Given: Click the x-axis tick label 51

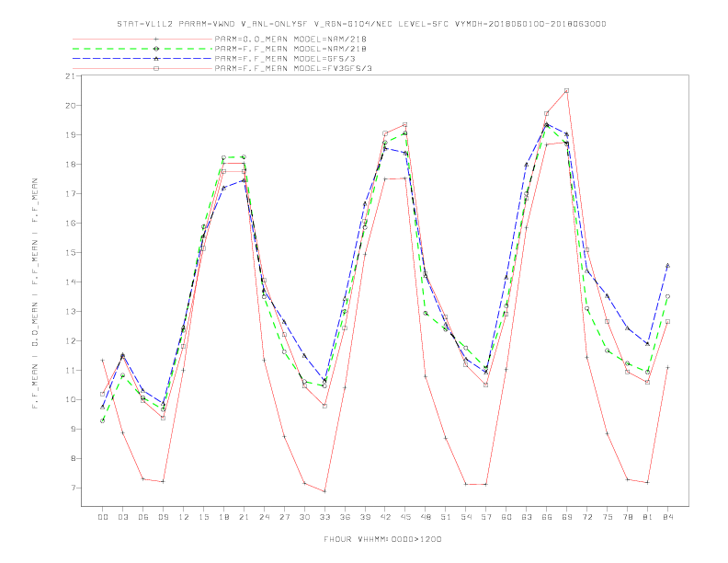Looking at the screenshot, I should [x=446, y=517].
